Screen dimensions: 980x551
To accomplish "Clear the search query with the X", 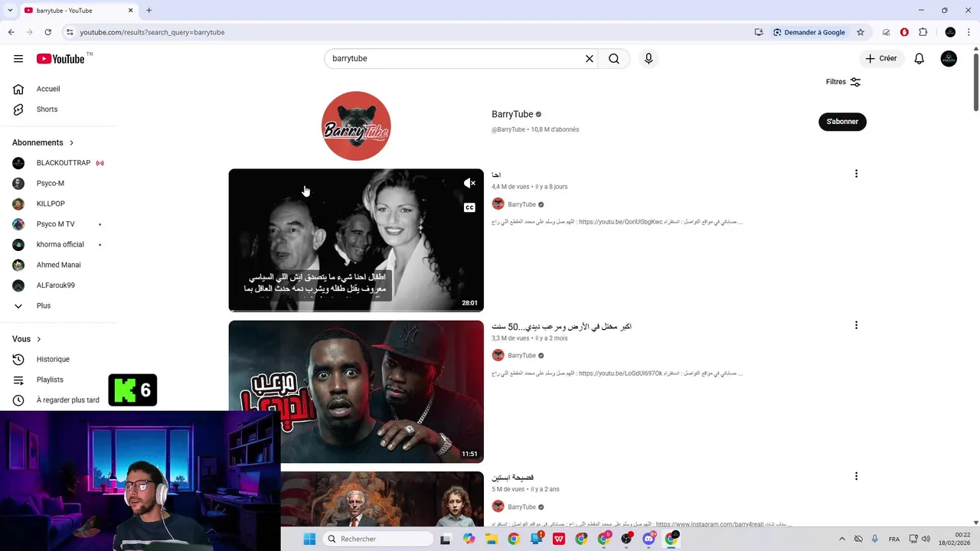I will (x=590, y=59).
